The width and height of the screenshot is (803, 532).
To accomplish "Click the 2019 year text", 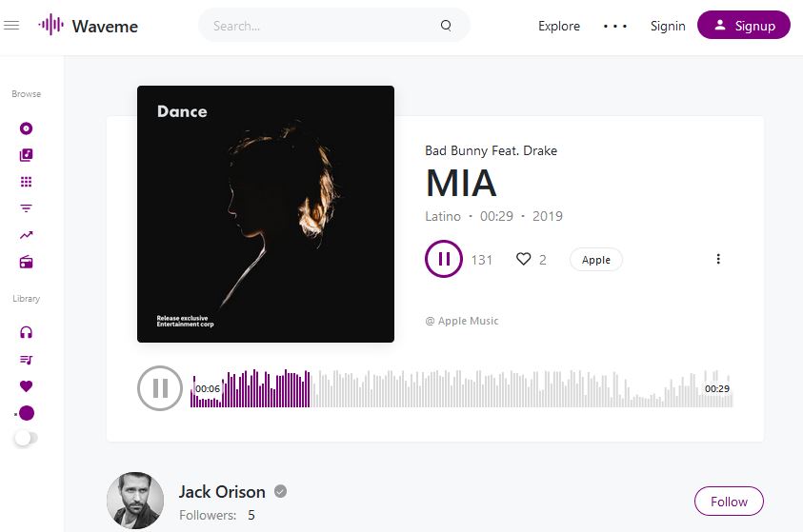I will [x=548, y=216].
